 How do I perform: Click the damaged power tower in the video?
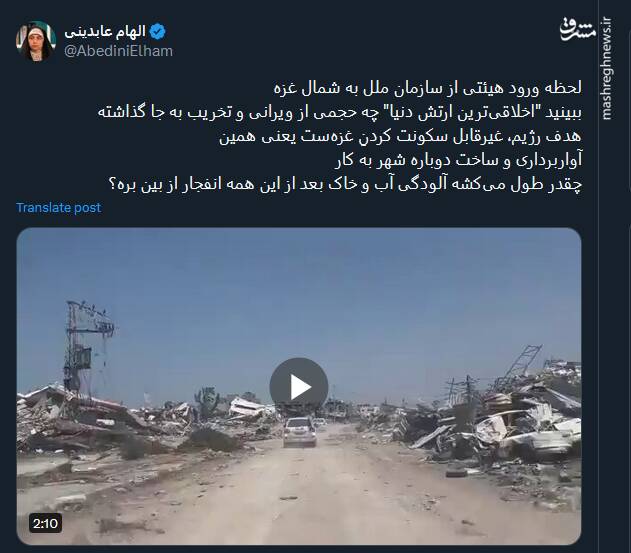click(87, 346)
